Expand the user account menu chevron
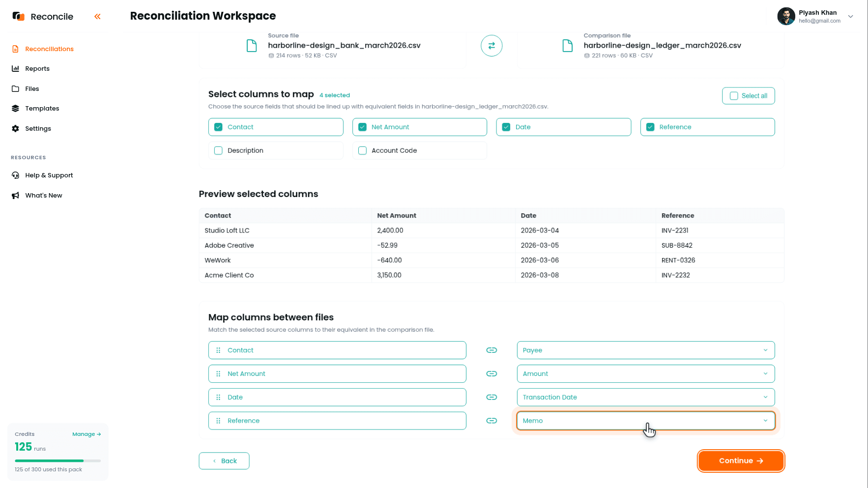Screen dimensions: 868x488 coord(851,16)
